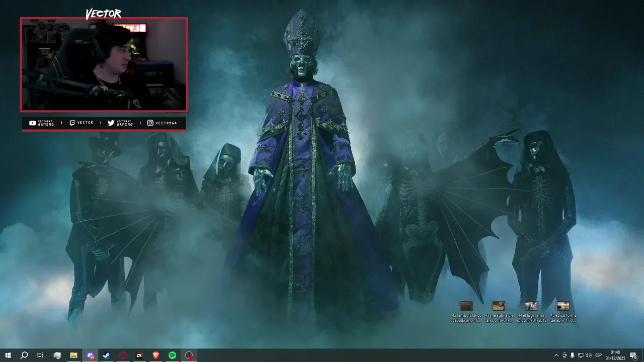This screenshot has height=362, width=644.
Task: Open the clock showing 01:48
Action: tap(615, 355)
